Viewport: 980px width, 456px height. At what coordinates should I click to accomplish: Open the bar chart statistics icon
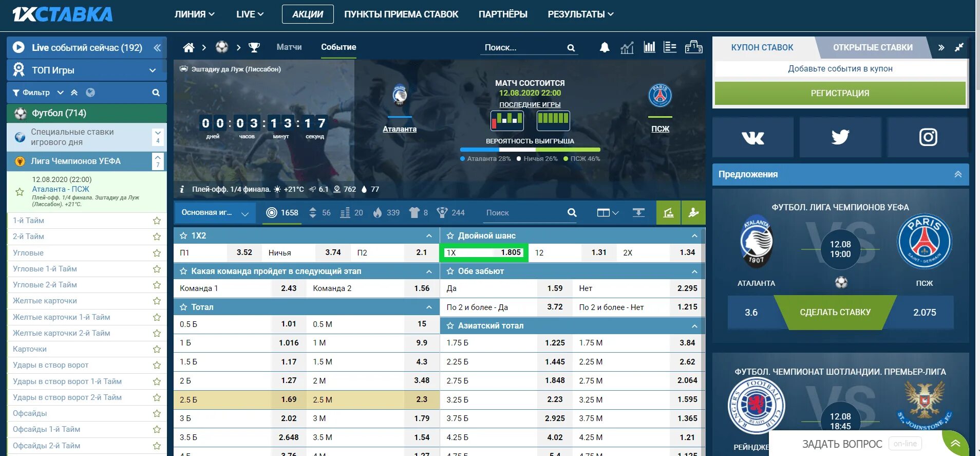649,47
